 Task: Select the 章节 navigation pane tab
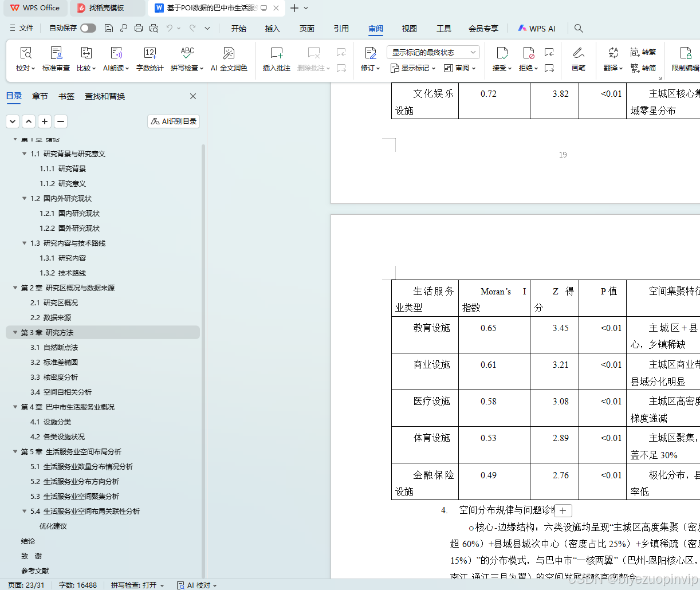tap(40, 96)
